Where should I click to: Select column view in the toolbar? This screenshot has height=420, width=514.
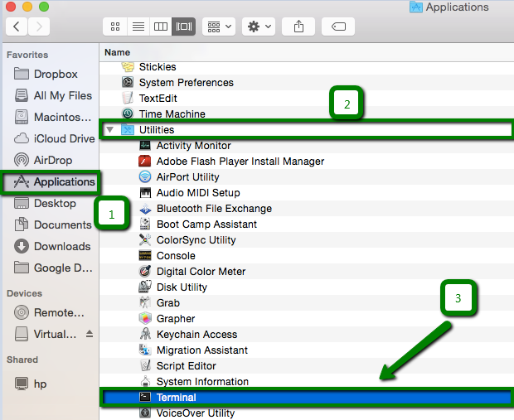pos(161,27)
